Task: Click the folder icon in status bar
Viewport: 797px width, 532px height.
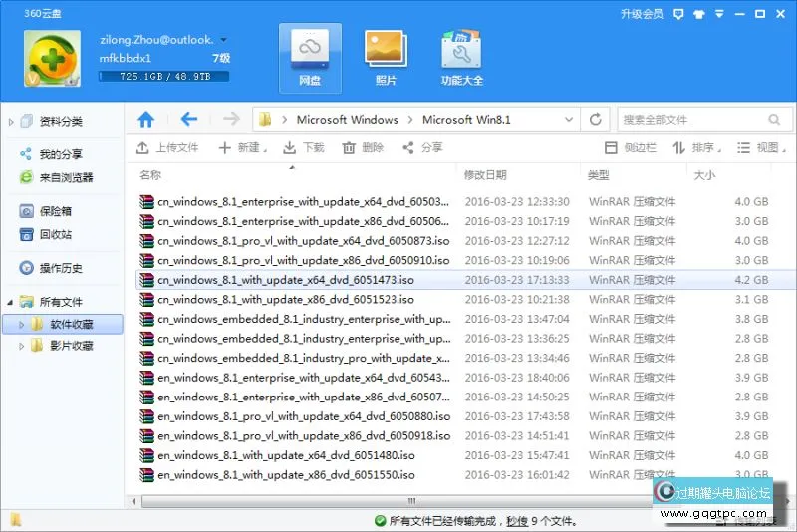Action: [x=16, y=520]
